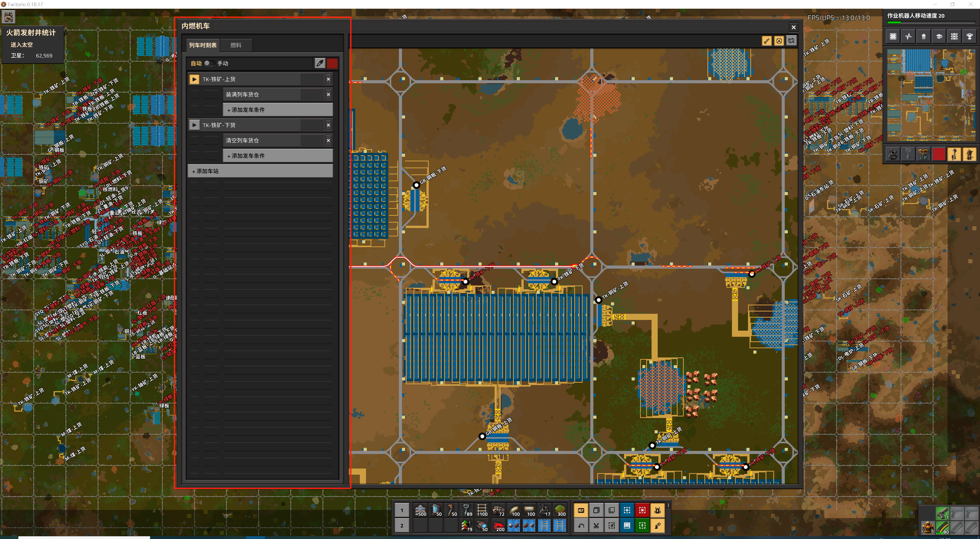Select the cut scissors tool

596,526
